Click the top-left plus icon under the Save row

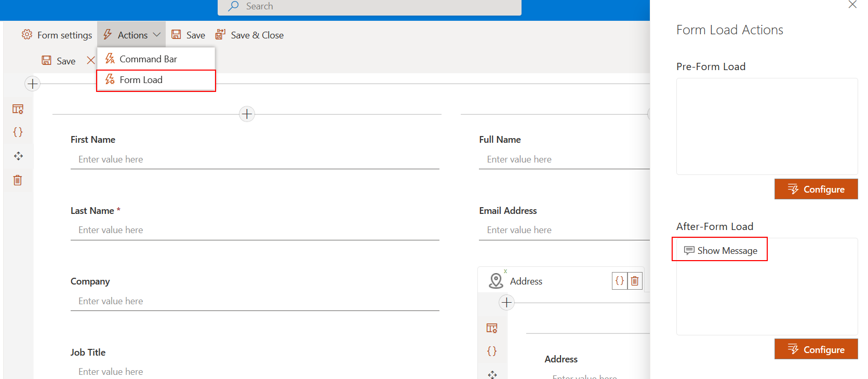click(x=32, y=84)
